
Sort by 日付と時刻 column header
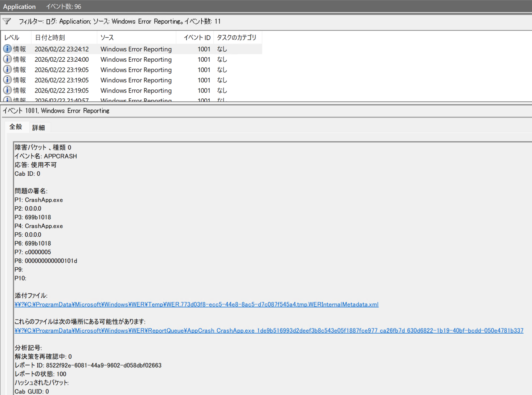coord(50,38)
